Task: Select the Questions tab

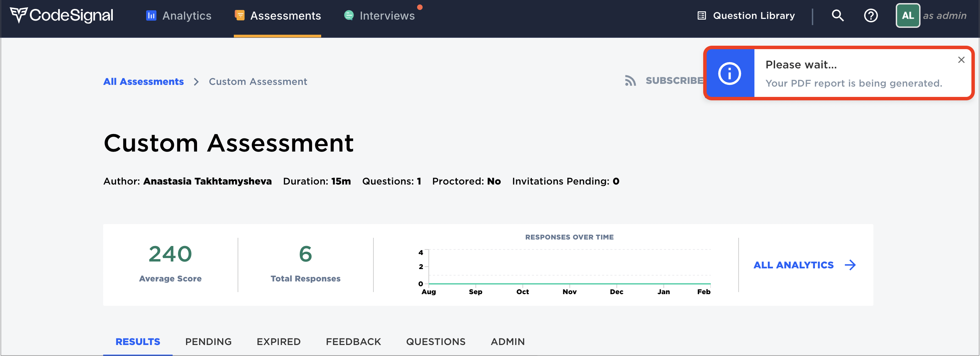Action: coord(436,342)
